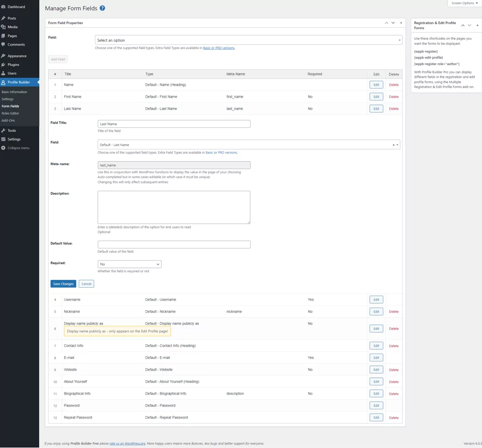The width and height of the screenshot is (482, 448).
Task: Click the Default Value input box
Action: (174, 244)
